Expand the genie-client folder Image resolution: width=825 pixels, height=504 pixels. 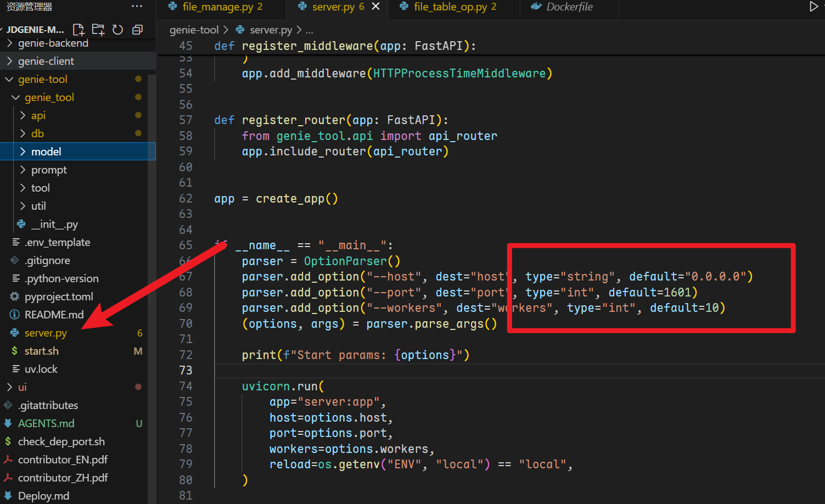(x=46, y=61)
